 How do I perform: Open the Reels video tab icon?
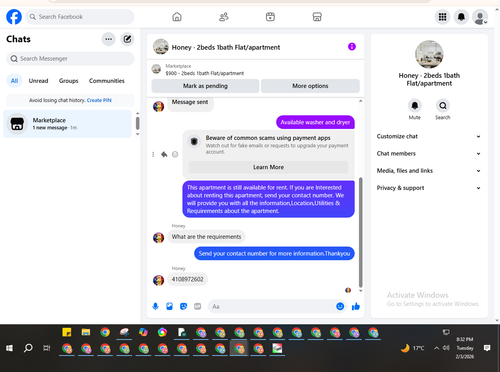[270, 17]
